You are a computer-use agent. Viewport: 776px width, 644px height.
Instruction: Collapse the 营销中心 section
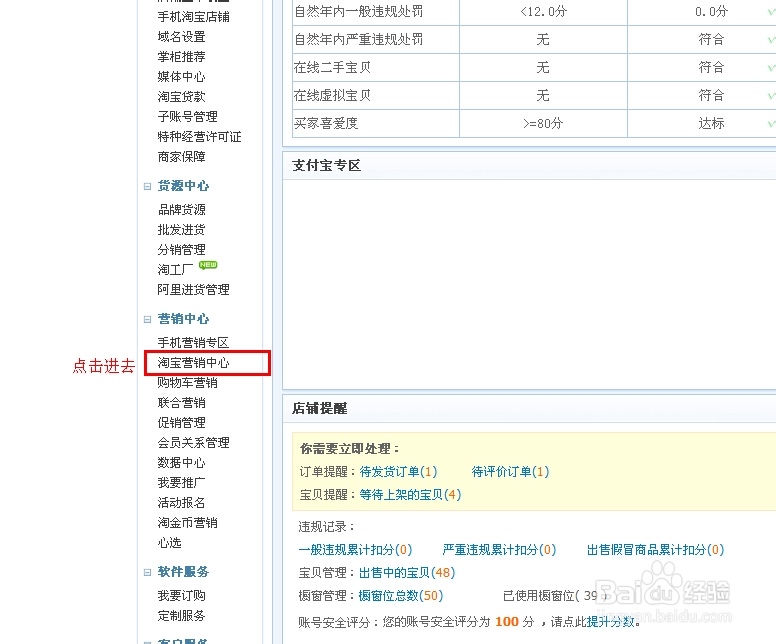pyautogui.click(x=147, y=320)
